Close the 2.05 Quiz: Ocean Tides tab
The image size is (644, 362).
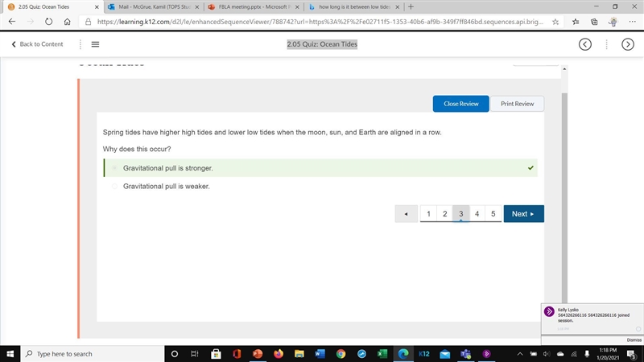pos(97,7)
